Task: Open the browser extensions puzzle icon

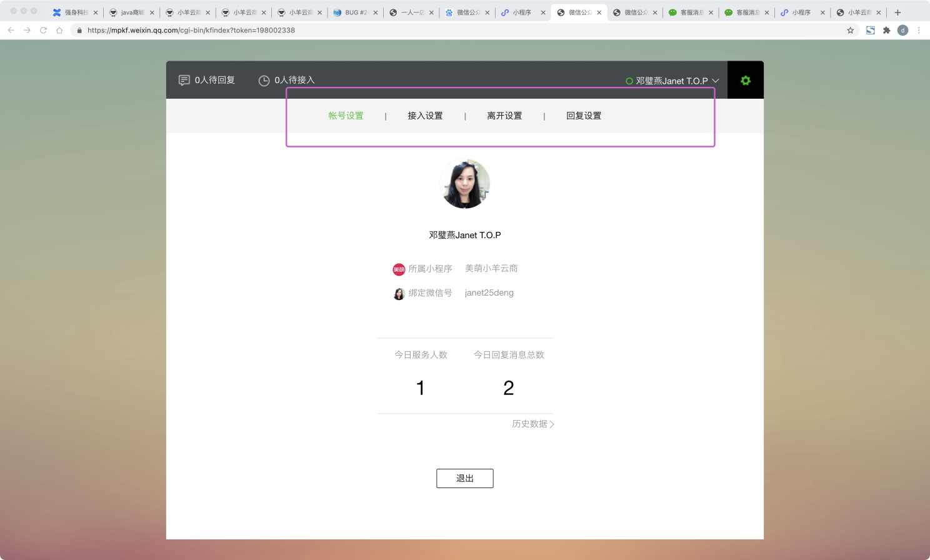Action: pyautogui.click(x=886, y=30)
